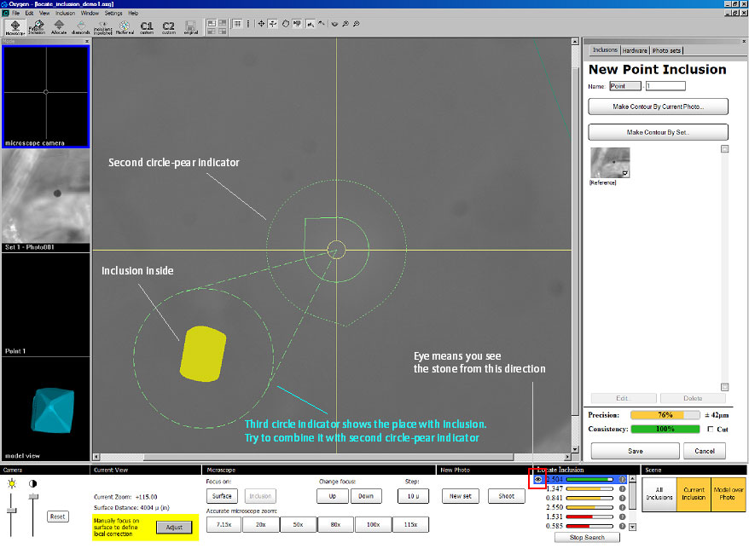Select the Microscope mode toolbar icon

coord(15,26)
